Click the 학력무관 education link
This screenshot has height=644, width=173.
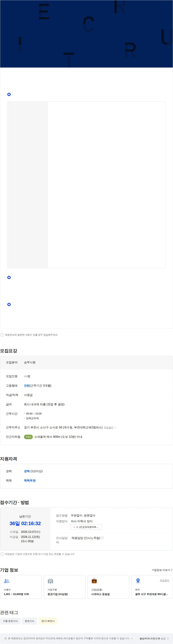point(30,480)
